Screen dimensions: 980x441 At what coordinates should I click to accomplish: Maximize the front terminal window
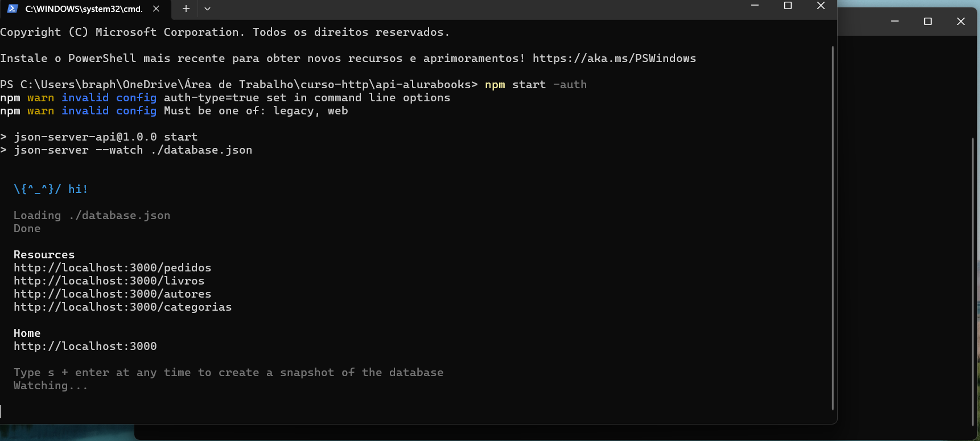[x=788, y=6]
